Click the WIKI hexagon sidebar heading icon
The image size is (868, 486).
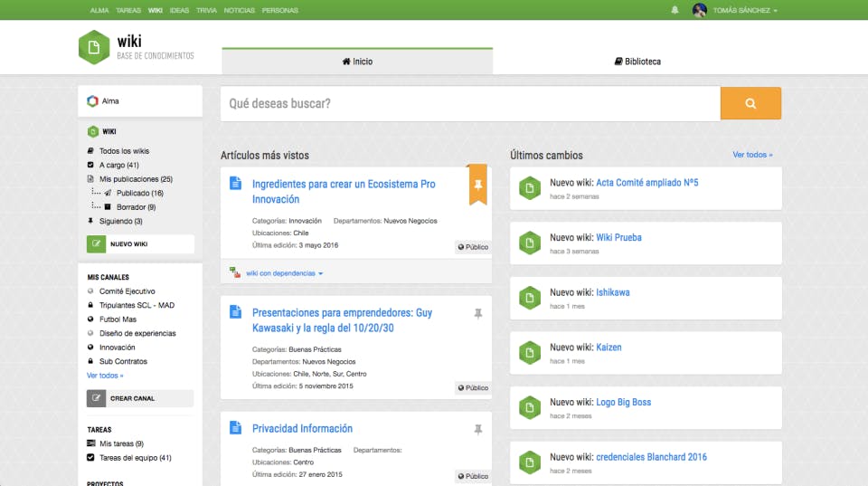coord(93,131)
